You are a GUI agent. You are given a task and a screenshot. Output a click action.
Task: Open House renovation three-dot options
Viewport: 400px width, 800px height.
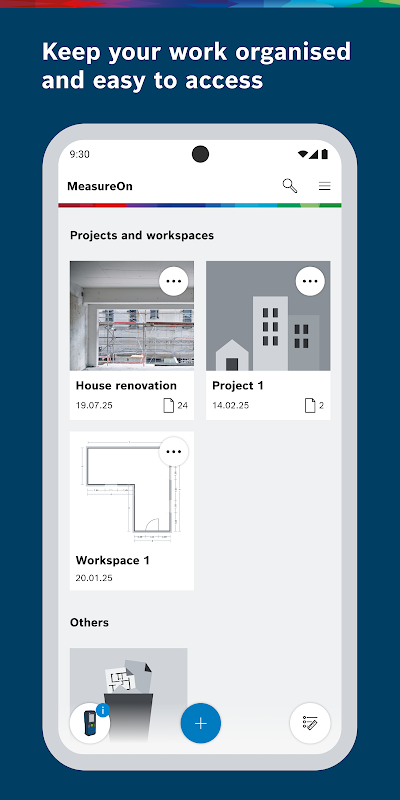coord(174,281)
